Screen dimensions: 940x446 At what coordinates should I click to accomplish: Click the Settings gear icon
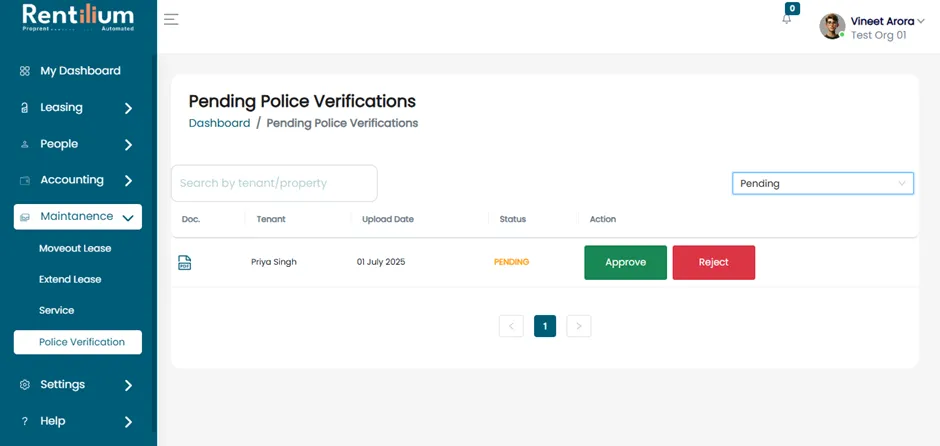25,385
